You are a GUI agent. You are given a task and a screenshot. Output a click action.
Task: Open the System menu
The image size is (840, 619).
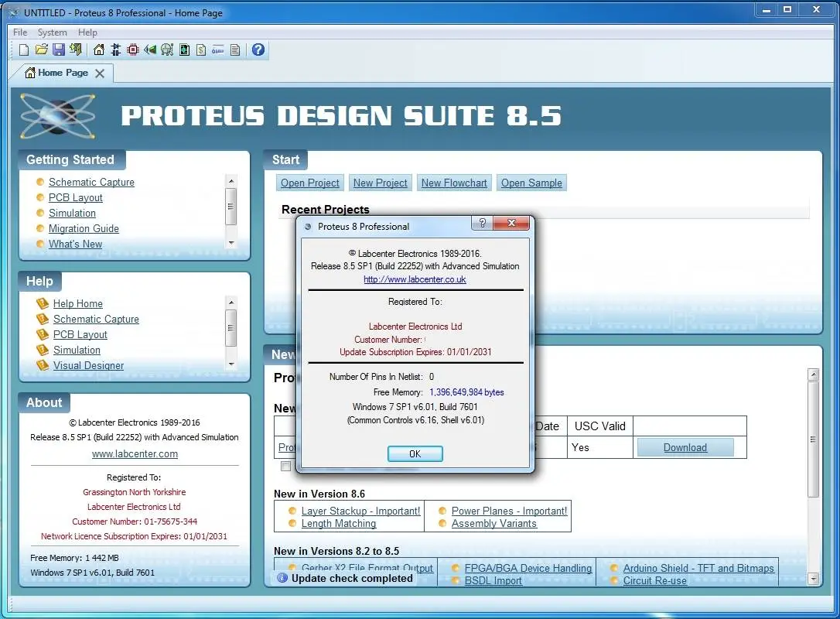[52, 32]
